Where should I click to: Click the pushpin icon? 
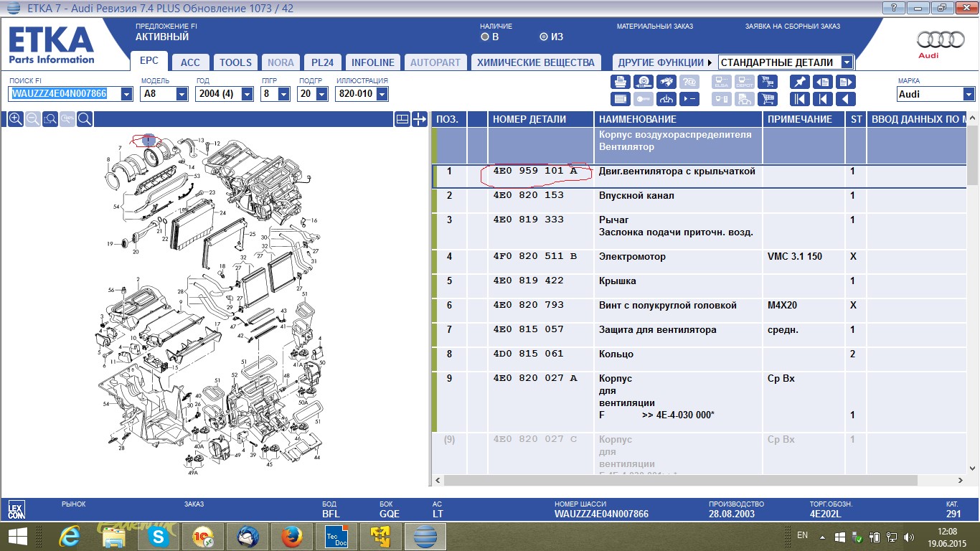pyautogui.click(x=800, y=82)
